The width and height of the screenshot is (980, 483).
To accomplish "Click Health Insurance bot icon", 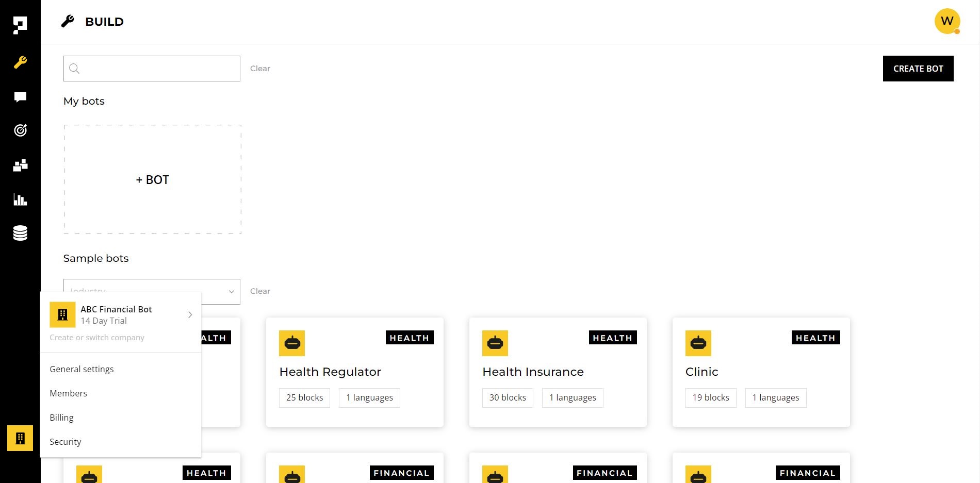I will coord(495,343).
